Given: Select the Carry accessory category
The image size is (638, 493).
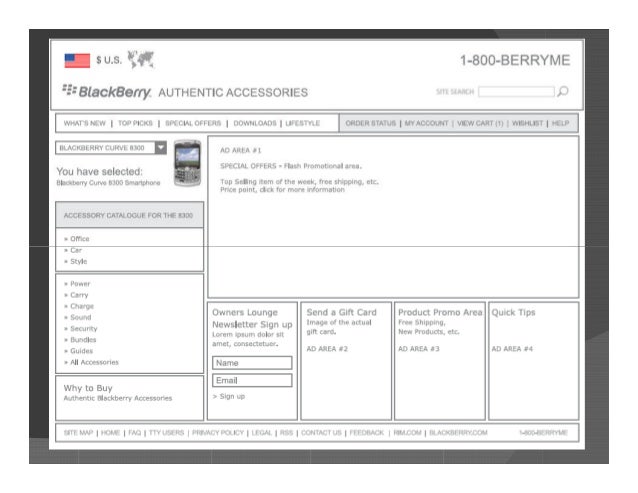Looking at the screenshot, I should 79,295.
